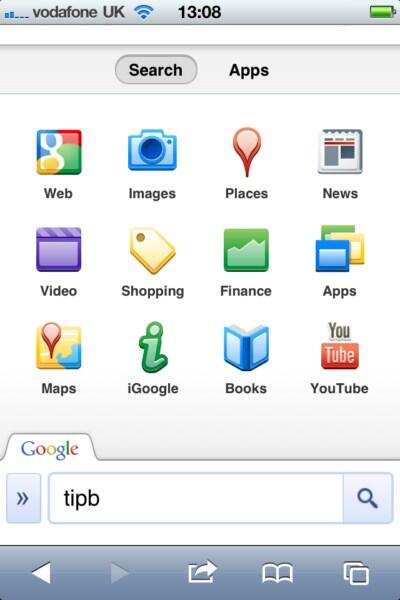400x600 pixels.
Task: Launch the Maps icon
Action: coord(59,346)
